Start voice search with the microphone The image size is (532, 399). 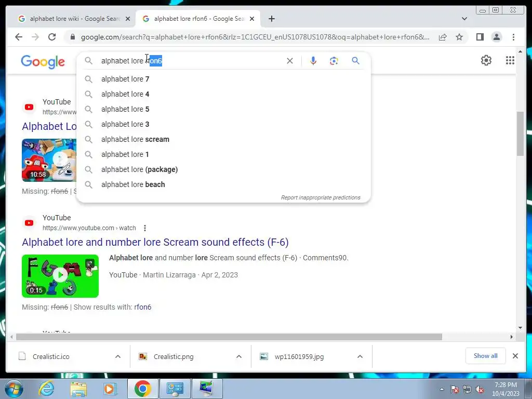pyautogui.click(x=313, y=61)
